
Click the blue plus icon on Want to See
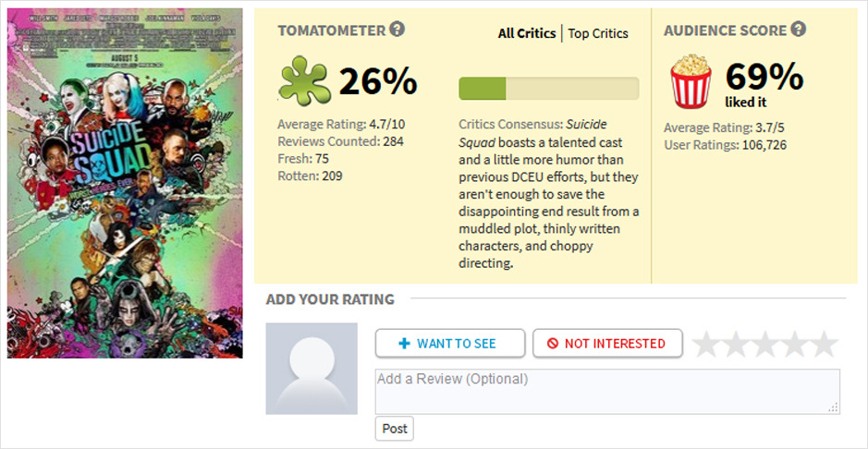404,344
